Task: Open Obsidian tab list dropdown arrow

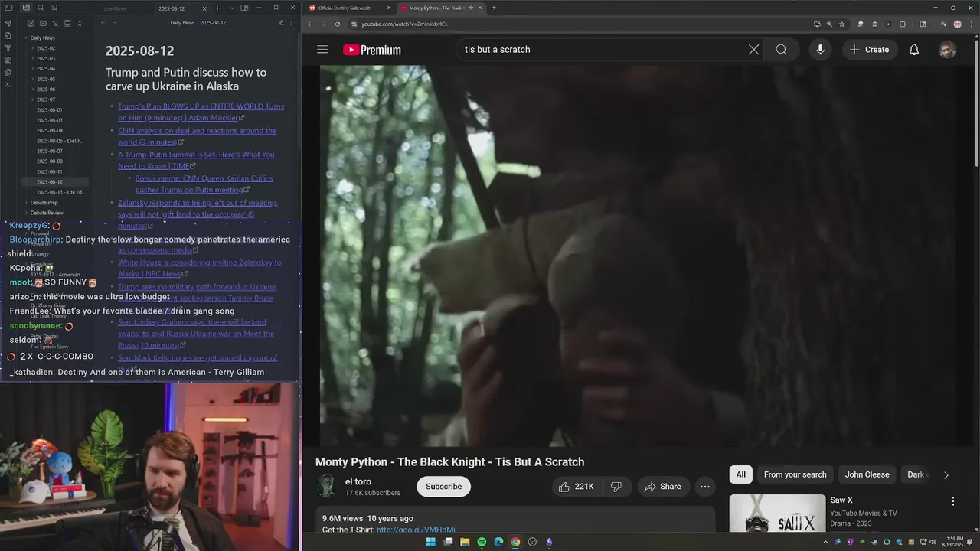Action: click(x=232, y=8)
